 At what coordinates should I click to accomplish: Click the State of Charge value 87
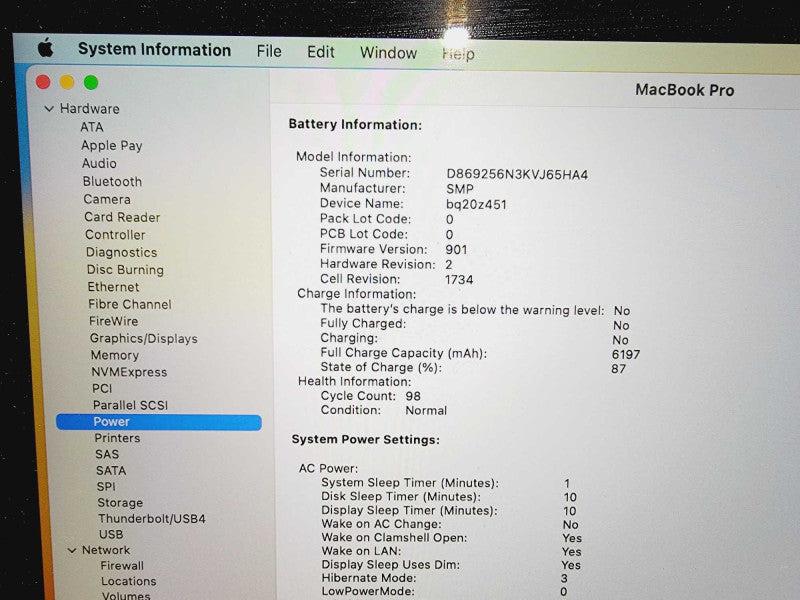pos(618,369)
